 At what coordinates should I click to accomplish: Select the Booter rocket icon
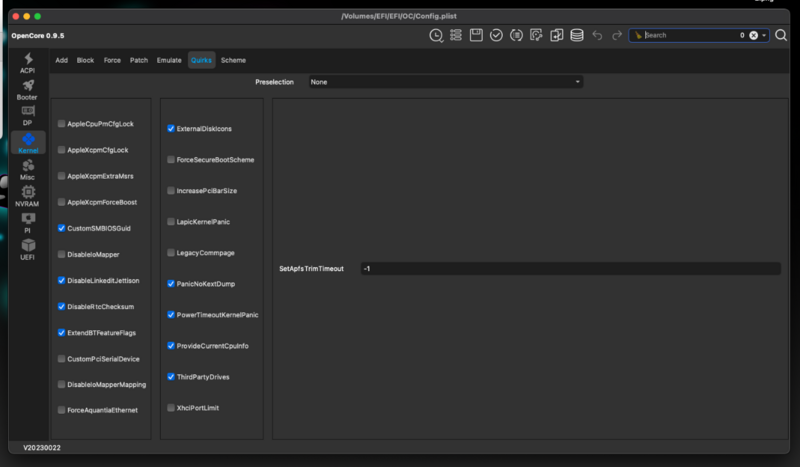point(27,90)
